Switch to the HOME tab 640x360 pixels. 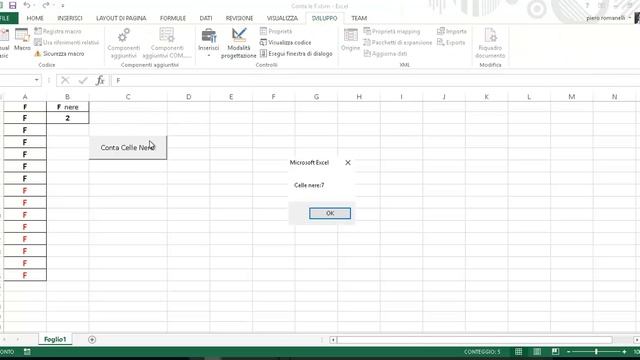pyautogui.click(x=35, y=18)
